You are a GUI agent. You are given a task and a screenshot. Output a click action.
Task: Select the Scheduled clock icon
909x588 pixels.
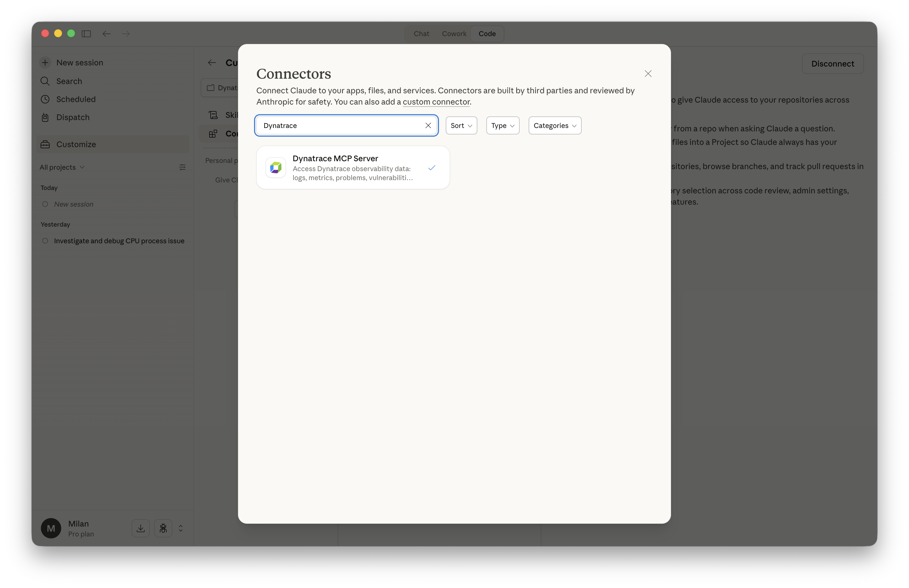click(x=45, y=99)
